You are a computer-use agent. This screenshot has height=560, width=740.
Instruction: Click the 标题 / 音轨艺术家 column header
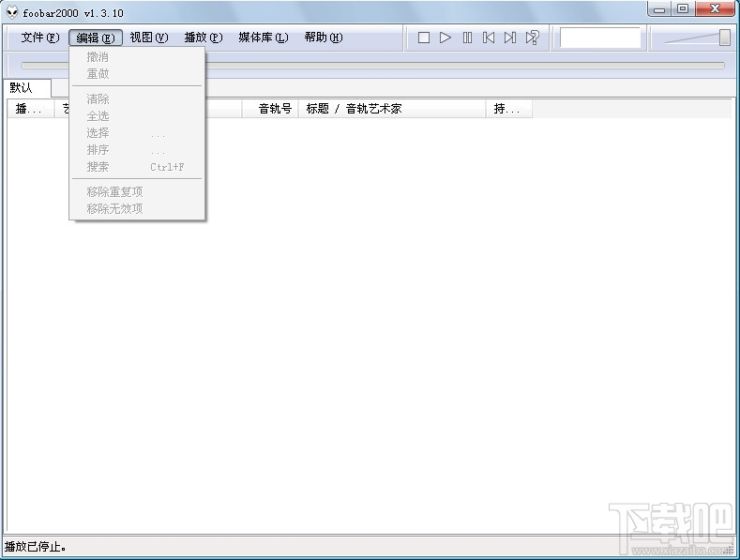(392, 109)
